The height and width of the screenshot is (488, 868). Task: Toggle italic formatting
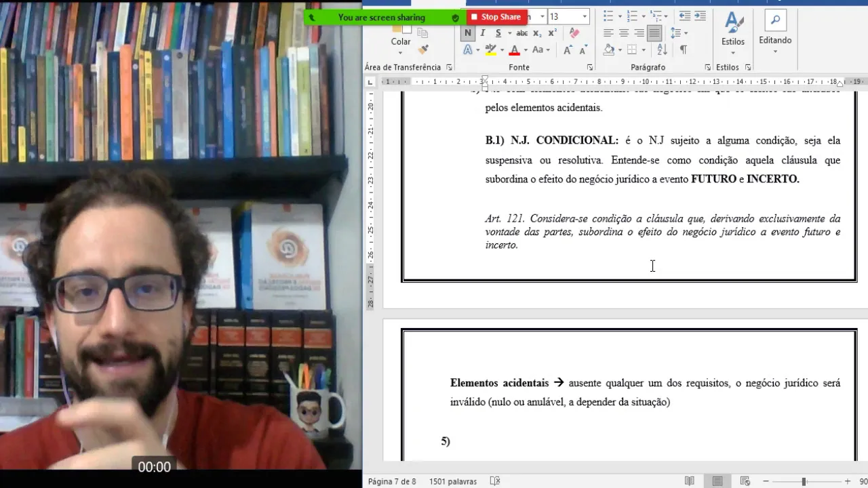[483, 33]
